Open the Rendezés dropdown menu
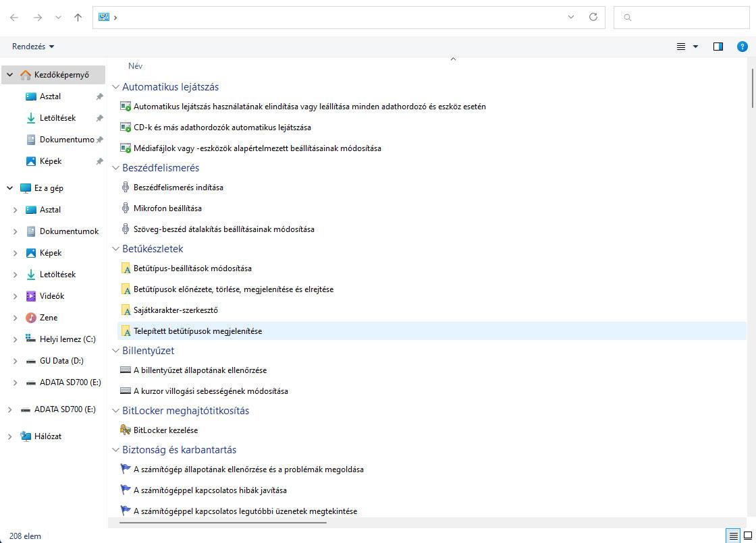 coord(33,47)
